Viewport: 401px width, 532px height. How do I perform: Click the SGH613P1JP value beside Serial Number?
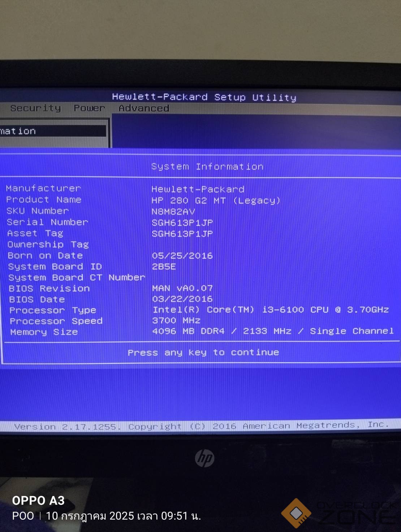pyautogui.click(x=182, y=222)
